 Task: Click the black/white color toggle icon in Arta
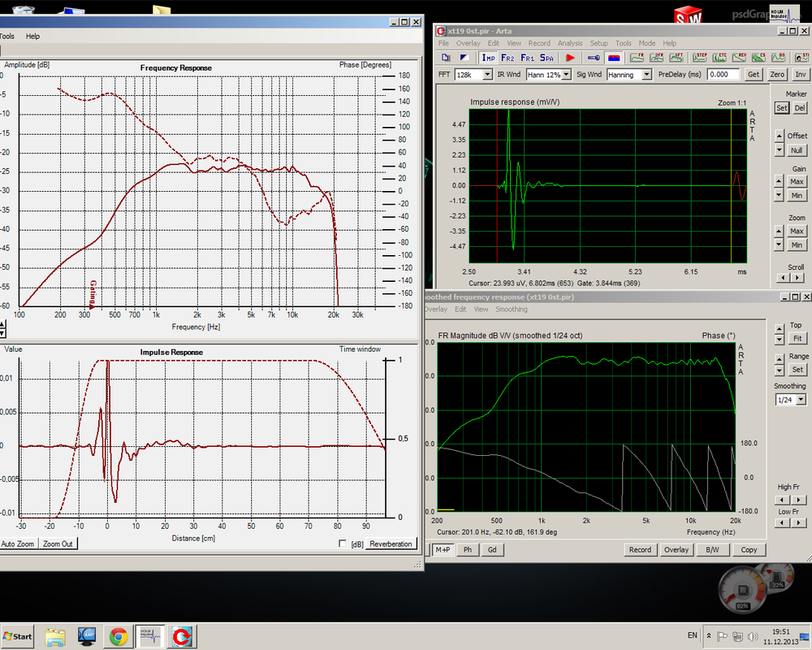pos(464,58)
